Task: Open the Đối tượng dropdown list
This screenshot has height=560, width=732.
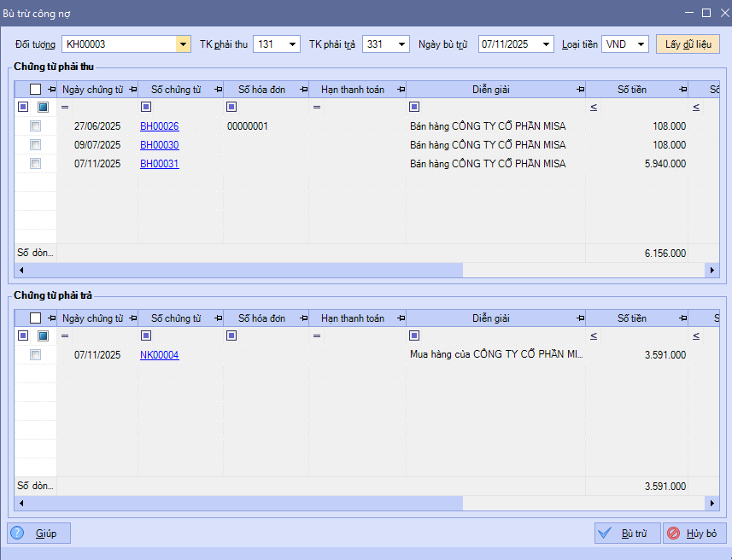Action: [x=183, y=44]
